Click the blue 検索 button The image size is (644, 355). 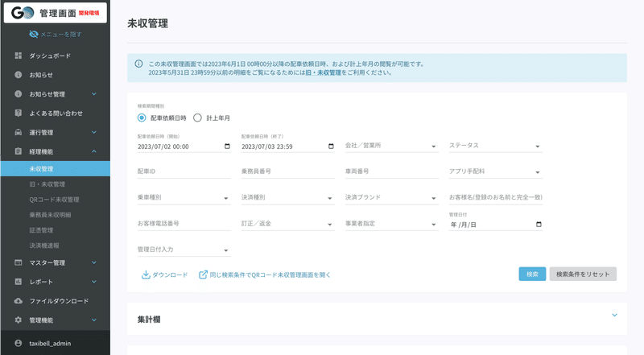[532, 274]
